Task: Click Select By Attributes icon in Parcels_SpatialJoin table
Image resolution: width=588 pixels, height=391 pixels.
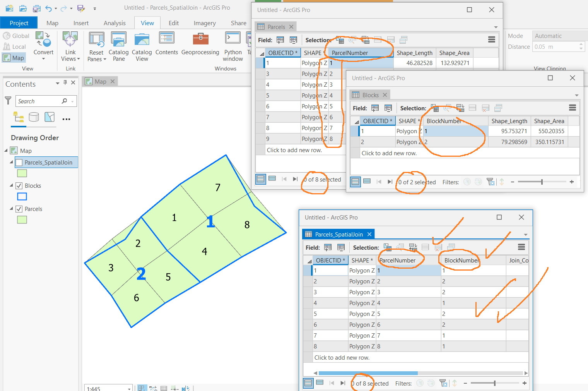Action: pyautogui.click(x=387, y=247)
